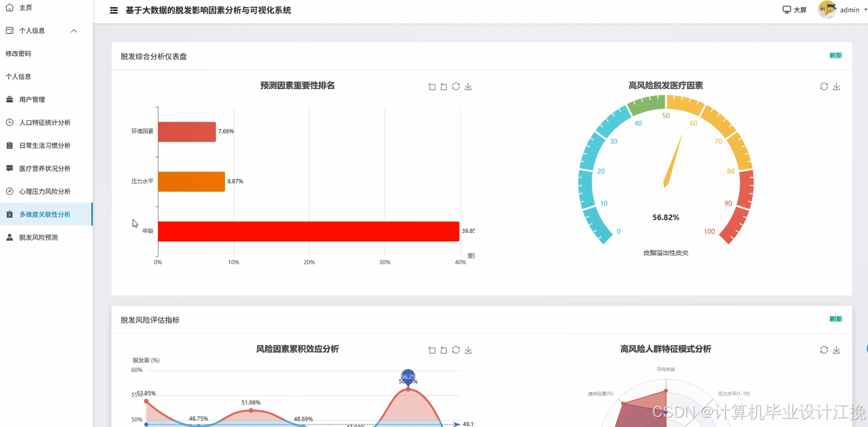Download 风险因素累积效应分析 chart as image
The width and height of the screenshot is (868, 427).
tap(468, 350)
